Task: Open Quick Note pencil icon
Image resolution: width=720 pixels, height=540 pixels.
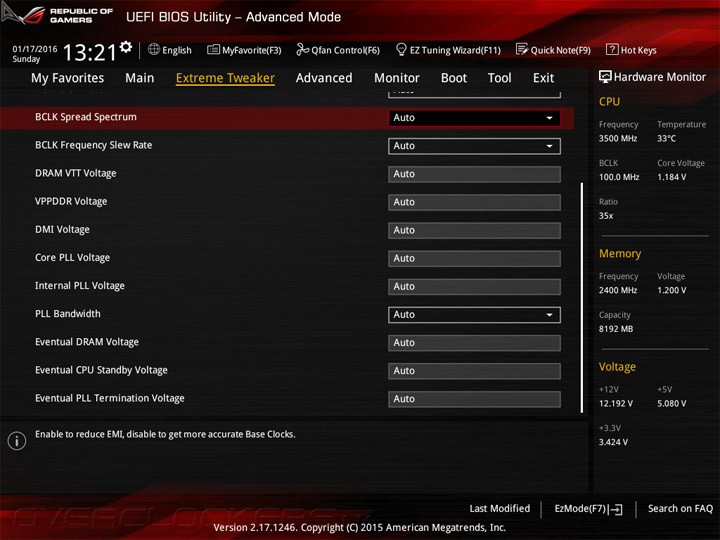Action: pos(522,49)
